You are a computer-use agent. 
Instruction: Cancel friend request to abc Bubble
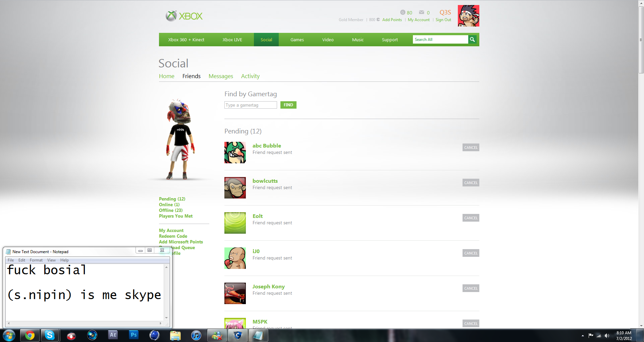pos(471,148)
